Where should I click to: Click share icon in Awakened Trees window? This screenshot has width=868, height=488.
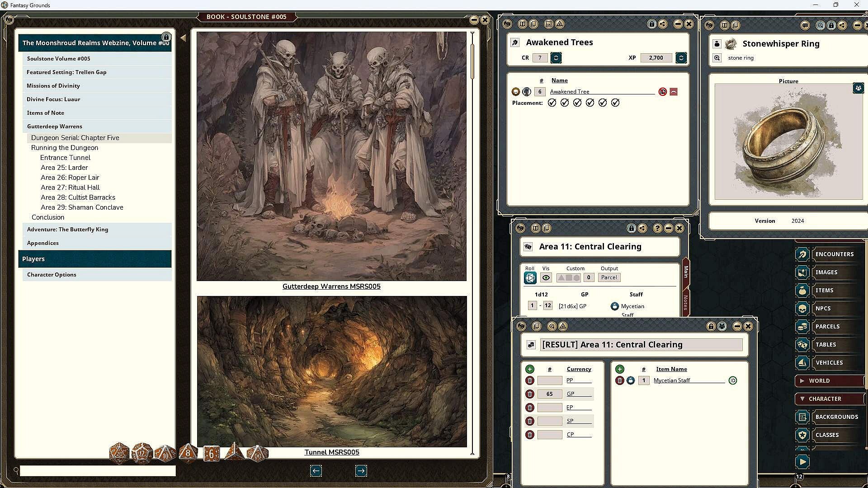tap(663, 24)
